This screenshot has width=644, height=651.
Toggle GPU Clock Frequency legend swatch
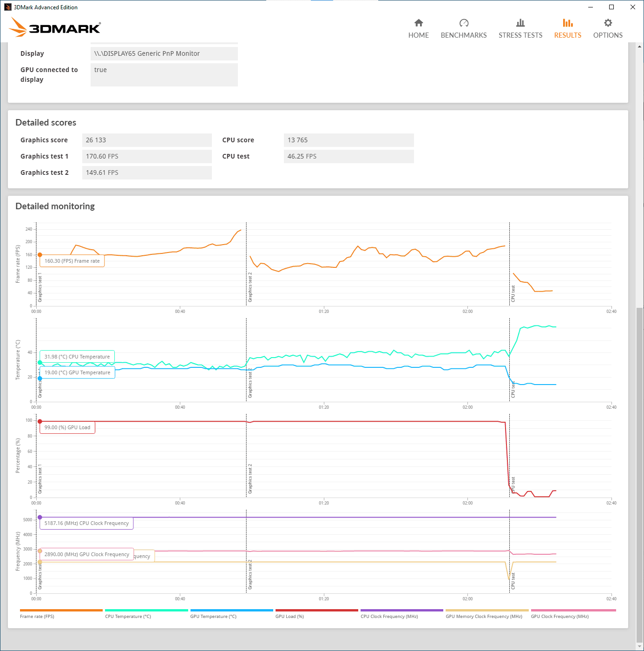[x=573, y=610]
